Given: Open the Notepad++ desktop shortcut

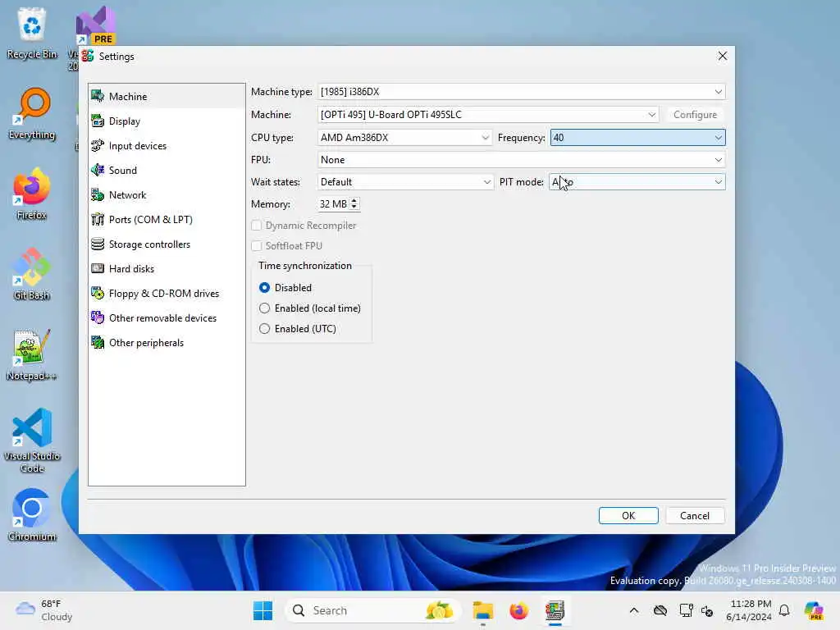Looking at the screenshot, I should pyautogui.click(x=32, y=354).
